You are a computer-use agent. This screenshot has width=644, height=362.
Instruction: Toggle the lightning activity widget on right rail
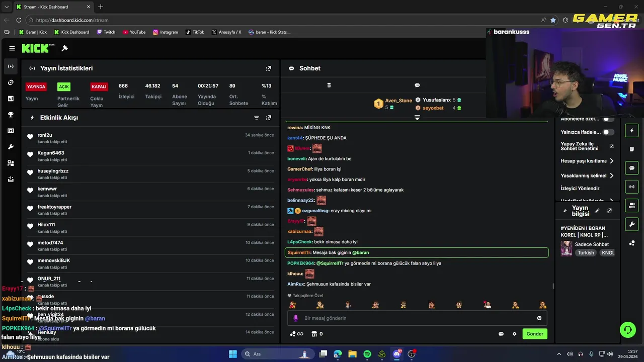(632, 131)
